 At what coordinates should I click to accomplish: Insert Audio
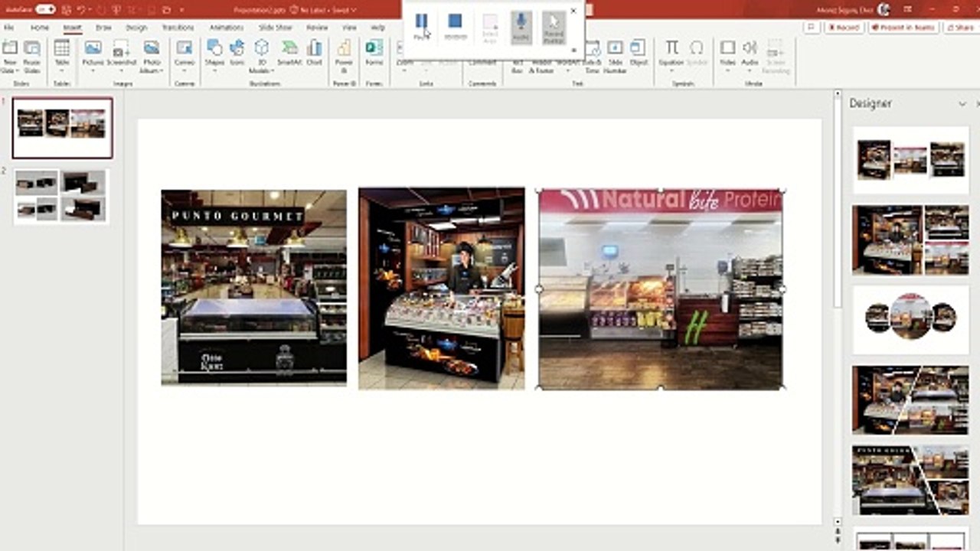point(750,55)
